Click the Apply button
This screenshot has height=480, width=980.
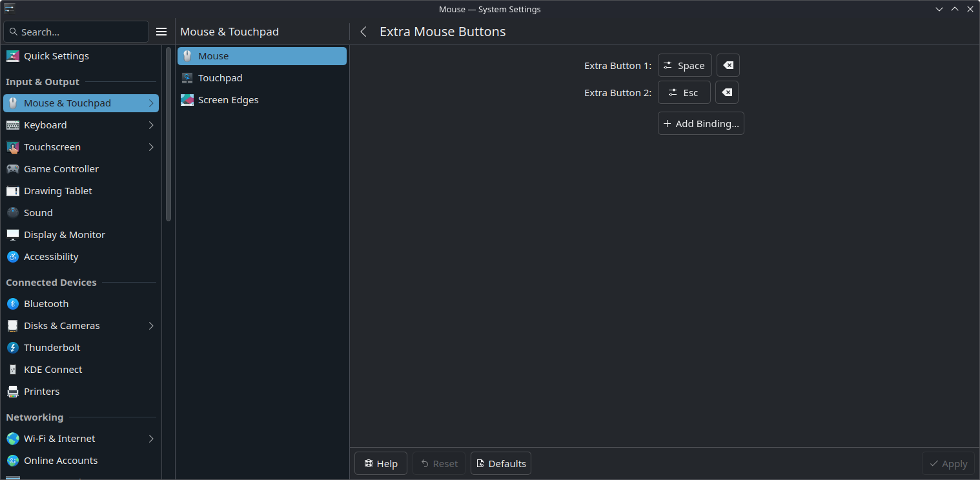[x=948, y=463]
